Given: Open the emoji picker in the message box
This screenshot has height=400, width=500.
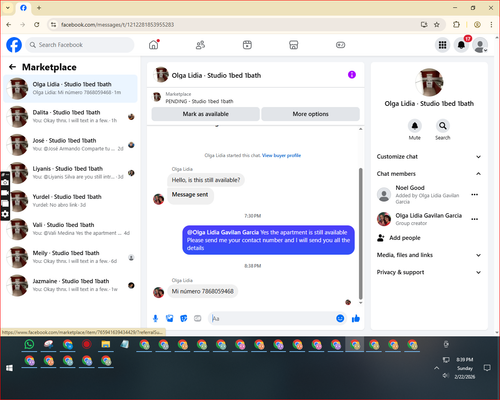Looking at the screenshot, I should (x=340, y=318).
